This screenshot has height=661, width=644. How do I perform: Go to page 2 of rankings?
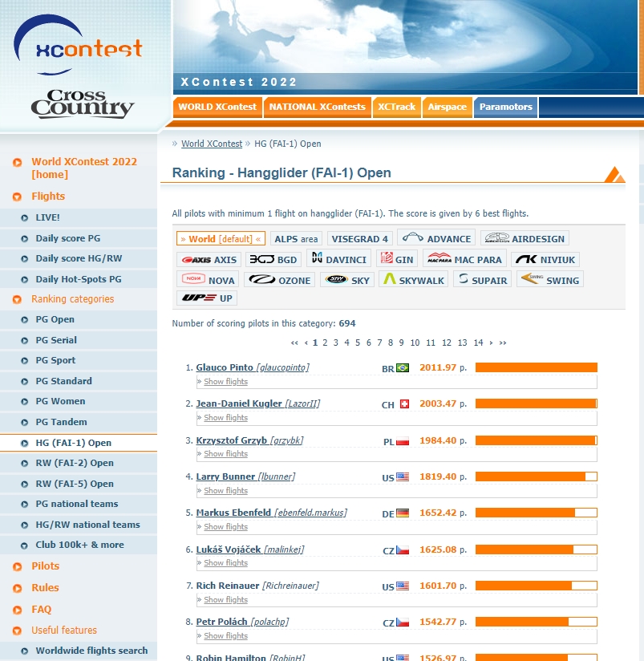(x=325, y=343)
